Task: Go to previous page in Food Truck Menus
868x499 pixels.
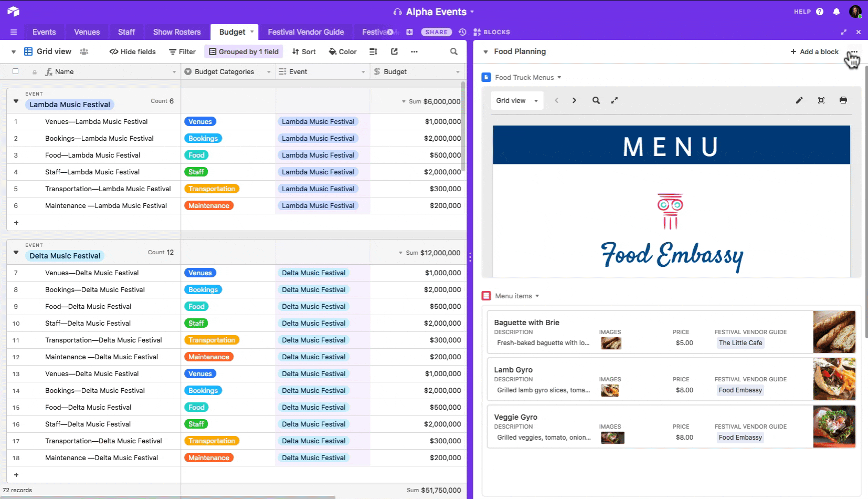Action: (557, 100)
